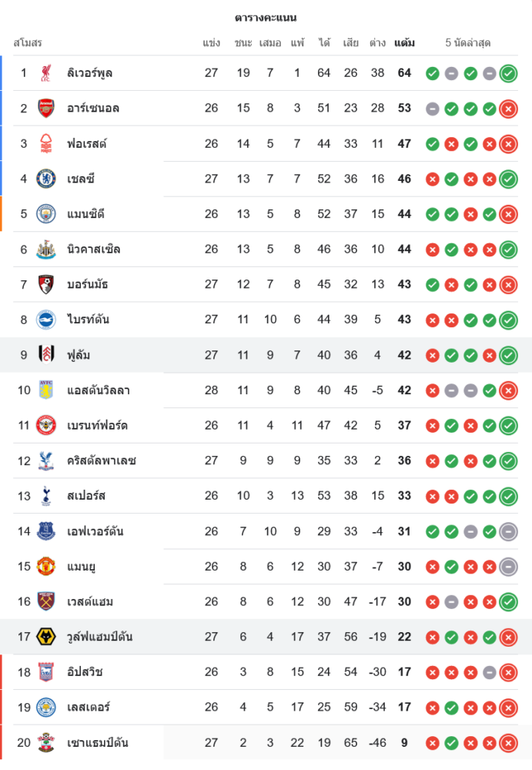Click the Chelsea club crest icon
The image size is (532, 770).
click(46, 179)
